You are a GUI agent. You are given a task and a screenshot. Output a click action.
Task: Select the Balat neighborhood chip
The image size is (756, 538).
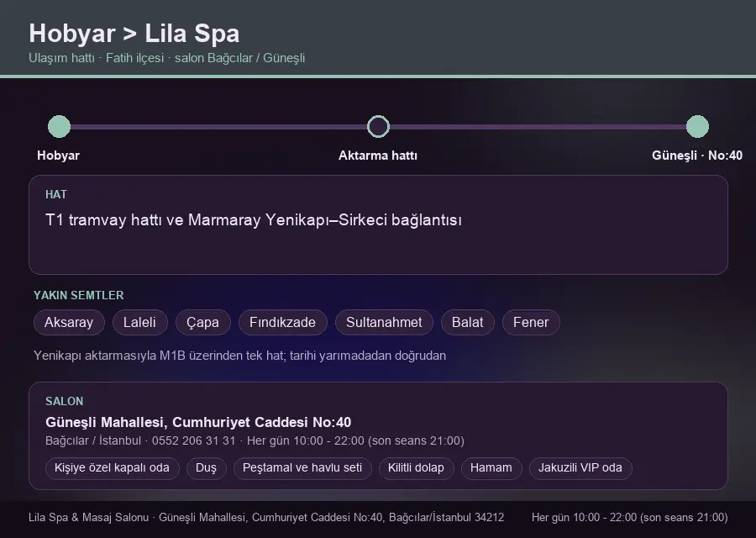tap(468, 322)
